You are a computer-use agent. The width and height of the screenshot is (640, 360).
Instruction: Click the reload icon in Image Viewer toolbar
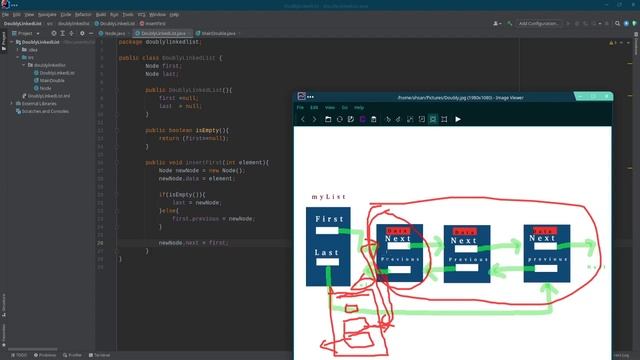tap(340, 119)
